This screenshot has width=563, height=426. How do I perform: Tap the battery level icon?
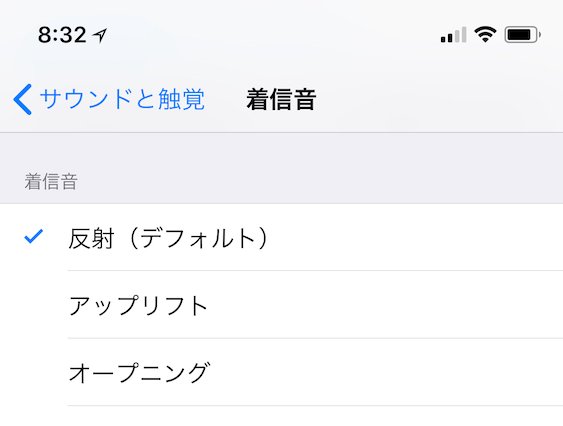point(522,35)
